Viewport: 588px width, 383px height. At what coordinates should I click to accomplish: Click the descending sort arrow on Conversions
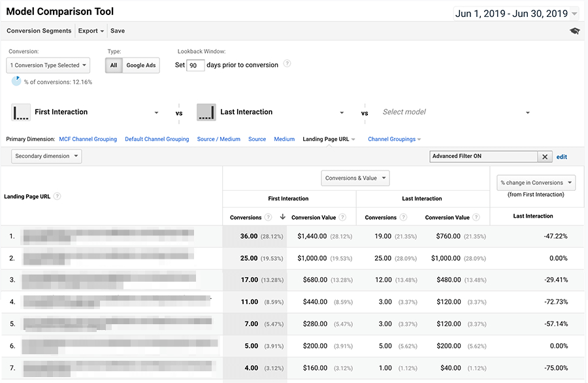(284, 217)
